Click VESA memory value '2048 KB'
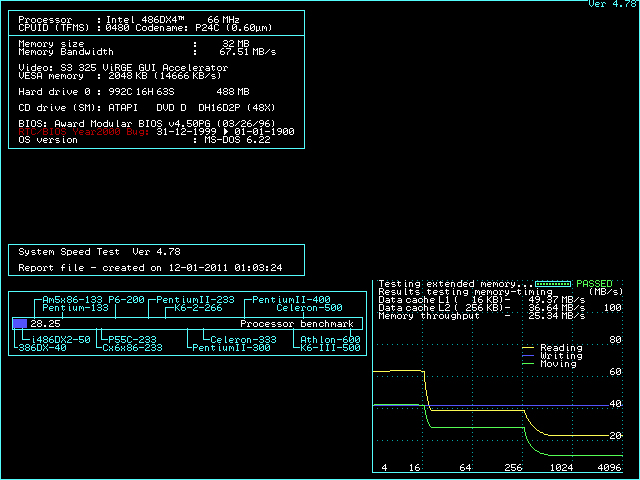The image size is (640, 480). (x=128, y=76)
